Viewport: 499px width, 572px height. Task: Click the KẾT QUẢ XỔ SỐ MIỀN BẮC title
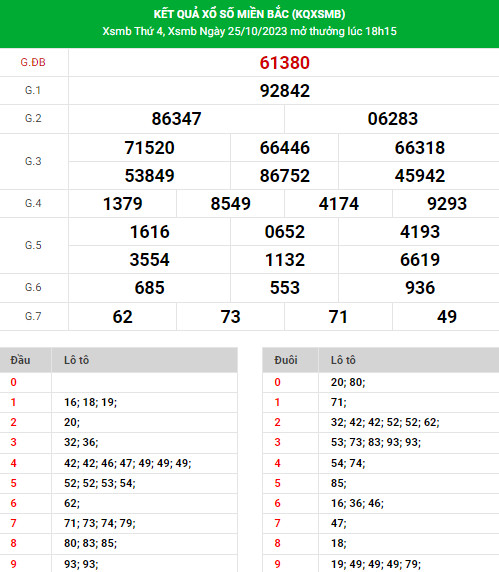(249, 14)
